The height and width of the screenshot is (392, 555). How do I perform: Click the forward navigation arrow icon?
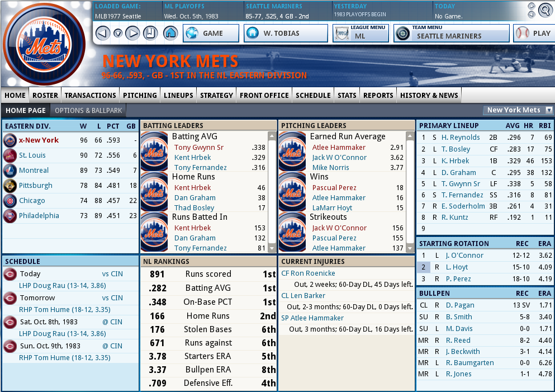[132, 33]
